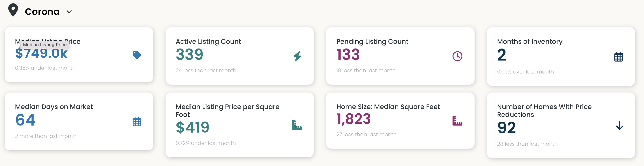
Task: Click the 1,823 median square feet value
Action: coord(353,119)
